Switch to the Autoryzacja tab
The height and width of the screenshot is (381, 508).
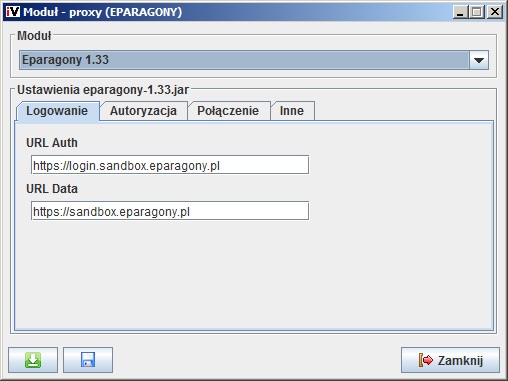tap(143, 111)
